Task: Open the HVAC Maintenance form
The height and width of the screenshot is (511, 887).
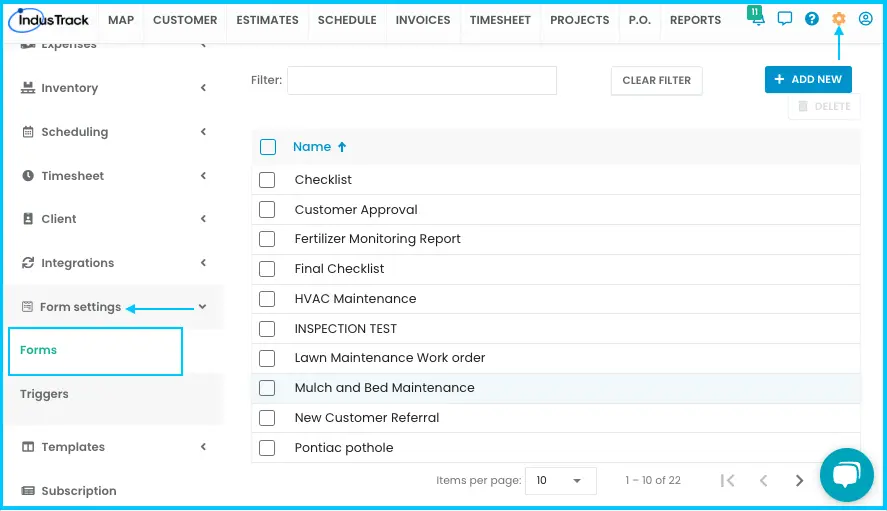Action: [355, 299]
